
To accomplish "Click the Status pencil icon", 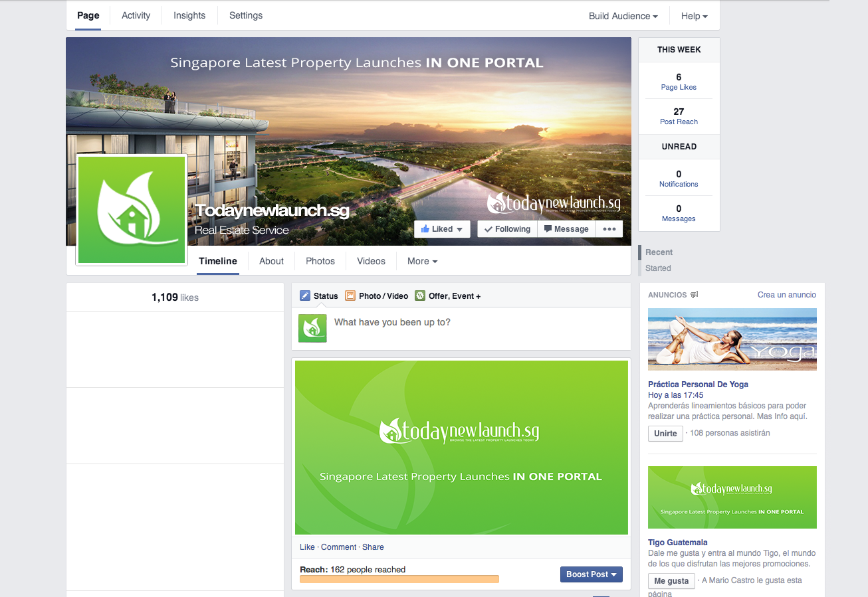I will tap(305, 296).
